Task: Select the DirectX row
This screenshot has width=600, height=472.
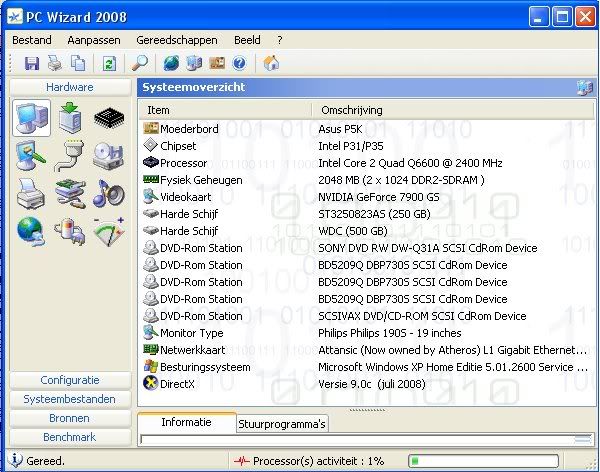Action: [367, 384]
